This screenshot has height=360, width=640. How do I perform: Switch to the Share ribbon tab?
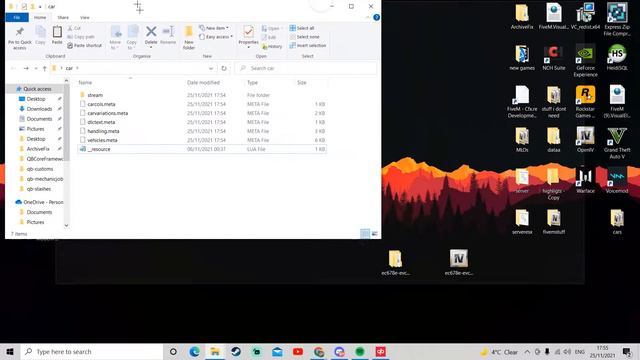(x=63, y=18)
